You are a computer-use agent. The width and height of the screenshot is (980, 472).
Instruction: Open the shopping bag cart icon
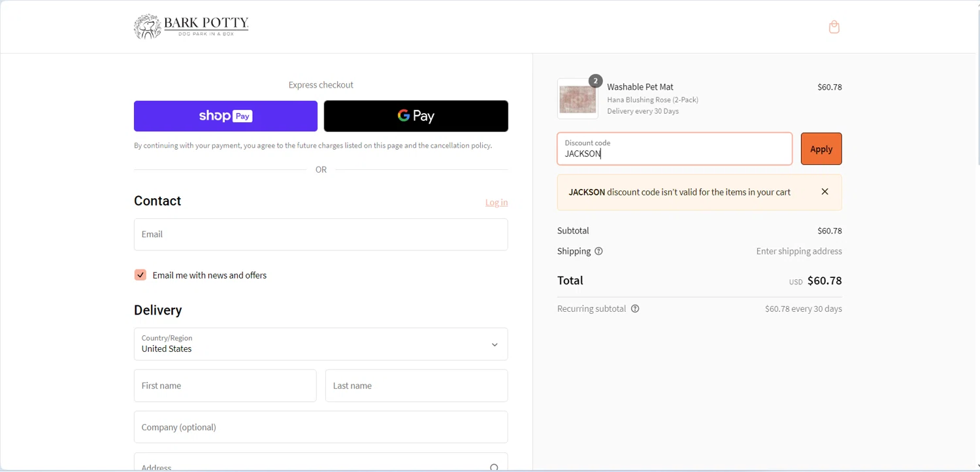pyautogui.click(x=834, y=27)
